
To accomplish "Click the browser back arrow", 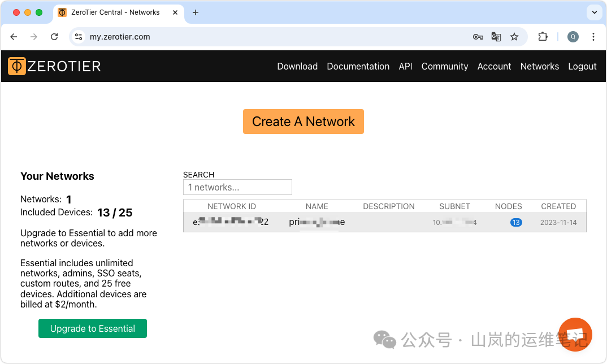I will 14,37.
